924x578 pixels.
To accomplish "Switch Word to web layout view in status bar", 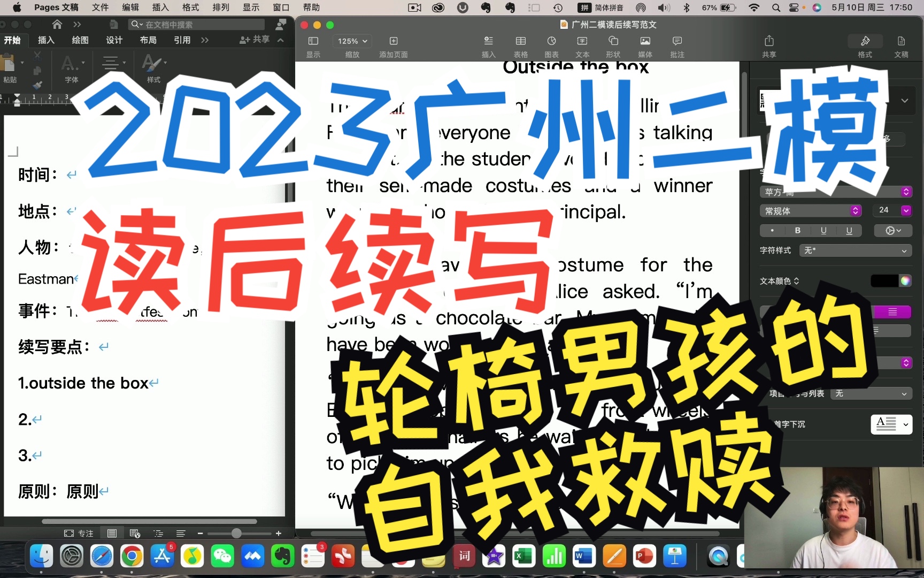I will pos(135,533).
